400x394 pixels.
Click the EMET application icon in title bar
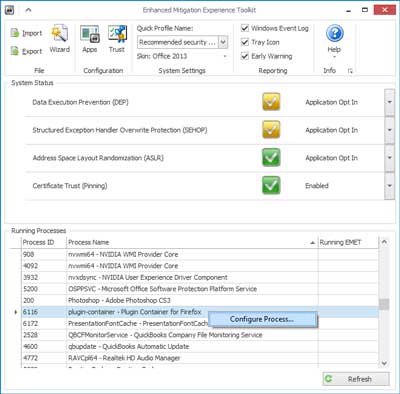click(x=10, y=10)
